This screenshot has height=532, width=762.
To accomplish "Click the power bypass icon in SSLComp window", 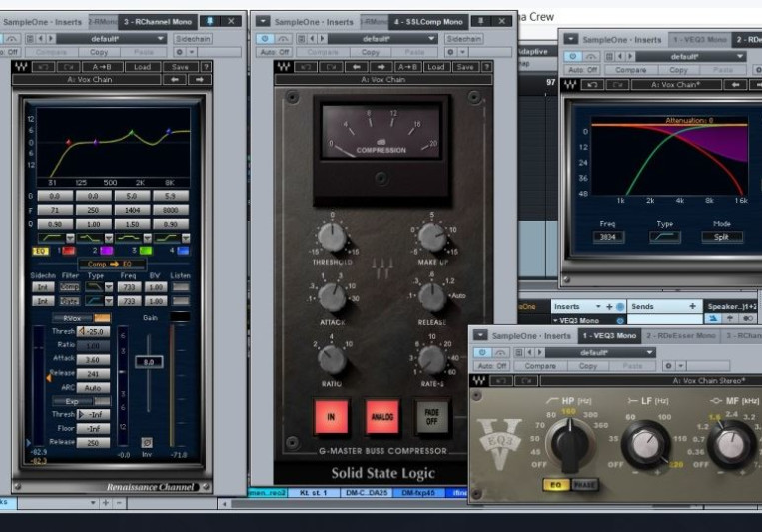I will pyautogui.click(x=265, y=38).
